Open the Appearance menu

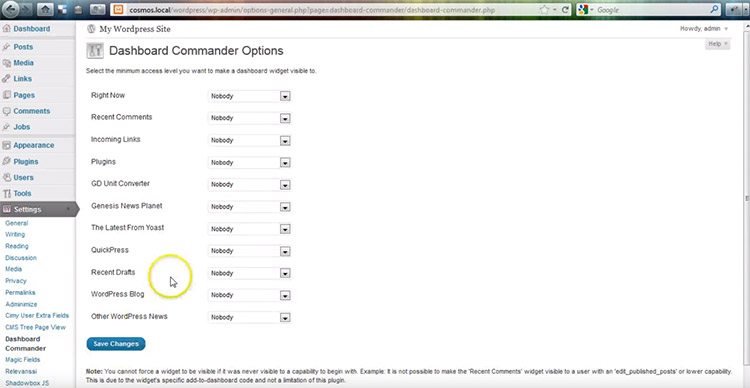pyautogui.click(x=33, y=145)
